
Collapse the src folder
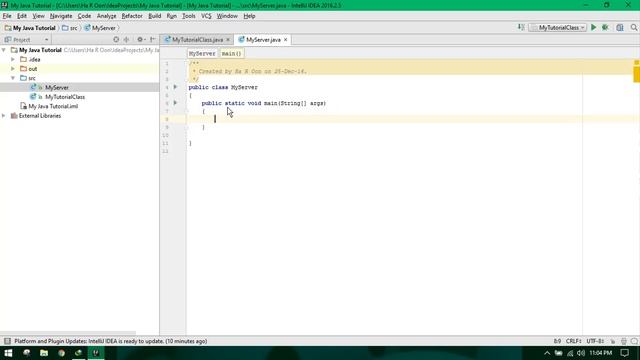click(x=13, y=78)
